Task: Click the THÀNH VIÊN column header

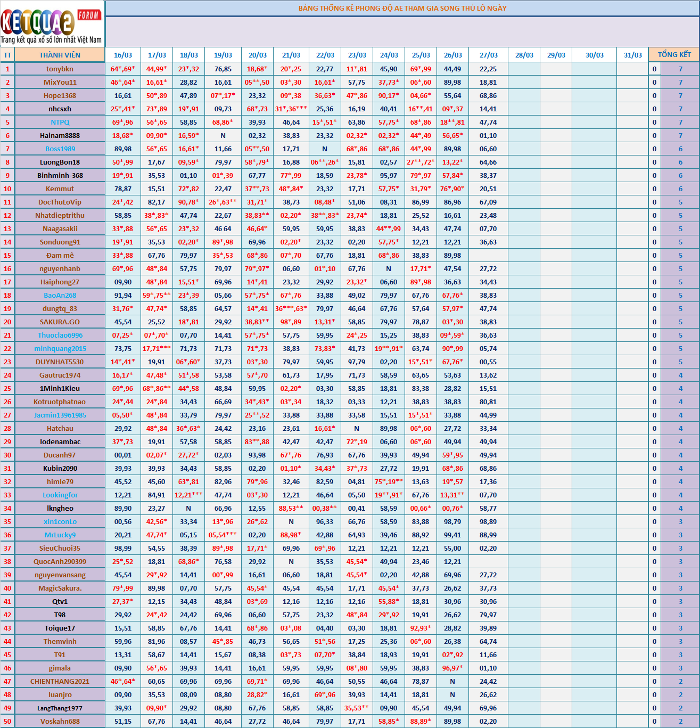Action: [x=60, y=55]
